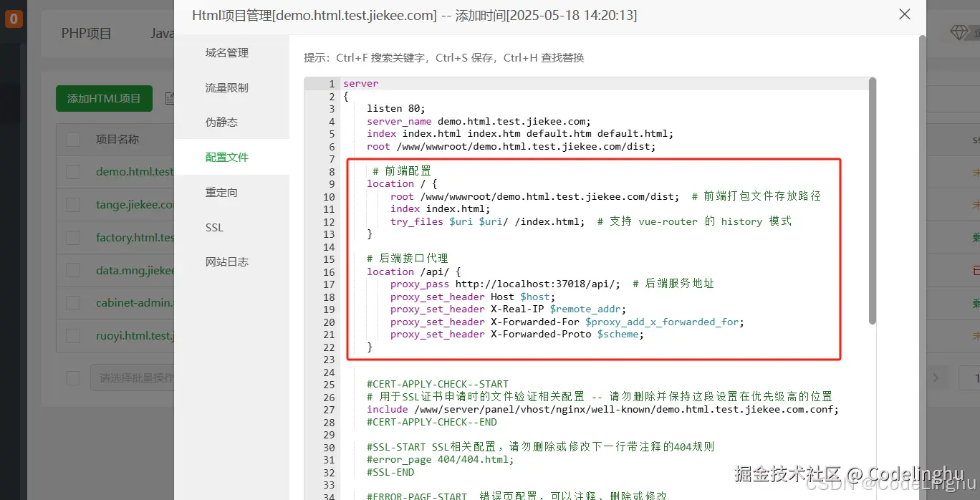
Task: Click the try_files $uri line
Action: click(591, 221)
